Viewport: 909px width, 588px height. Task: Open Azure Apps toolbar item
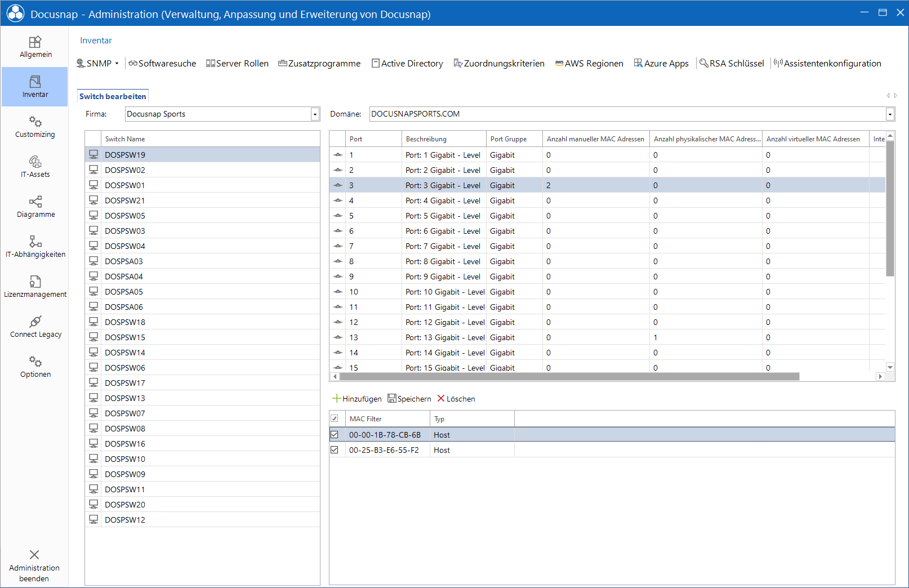coord(661,64)
